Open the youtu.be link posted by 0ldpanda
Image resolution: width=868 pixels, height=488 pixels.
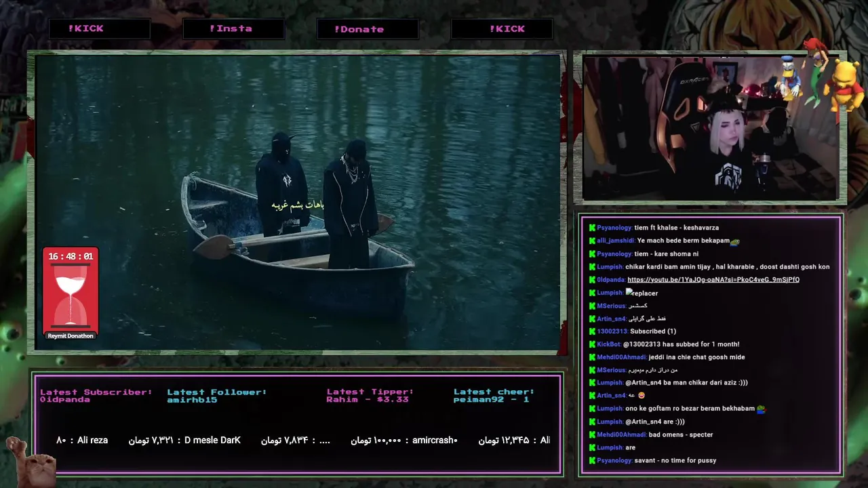(713, 279)
